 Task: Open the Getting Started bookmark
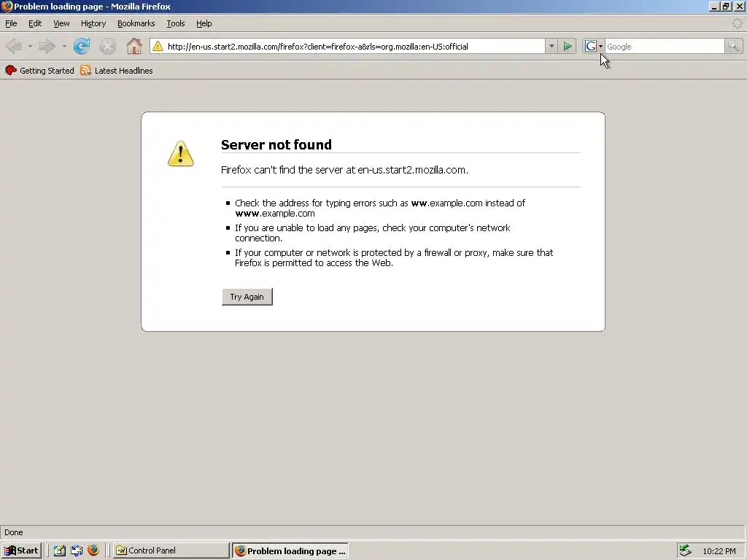(x=39, y=71)
